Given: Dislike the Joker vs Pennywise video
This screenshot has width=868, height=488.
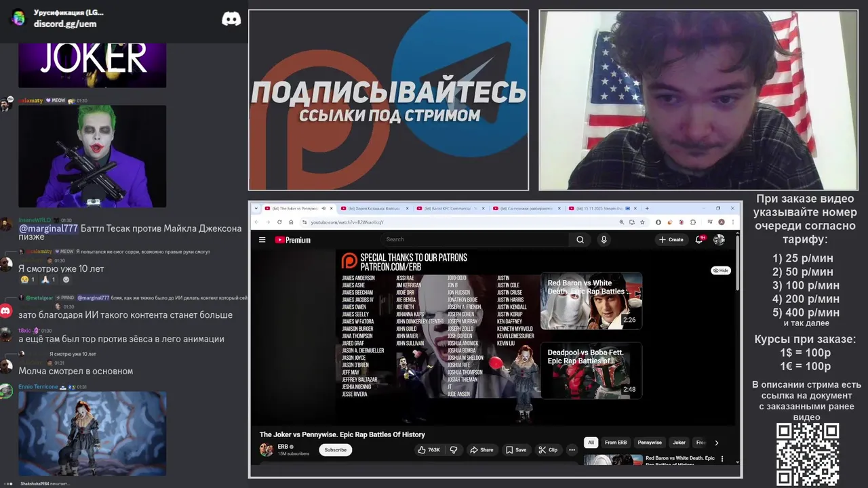Looking at the screenshot, I should coord(454,449).
